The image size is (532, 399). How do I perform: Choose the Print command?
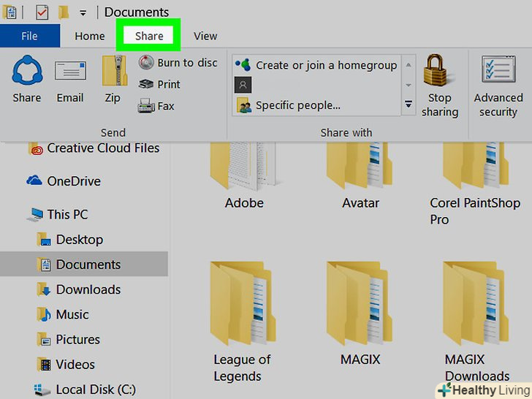click(x=159, y=84)
